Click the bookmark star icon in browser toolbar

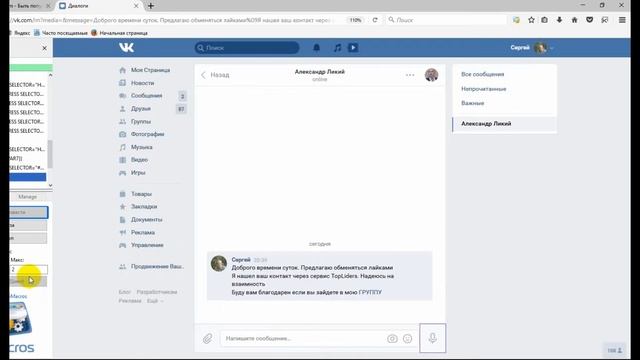(531, 20)
